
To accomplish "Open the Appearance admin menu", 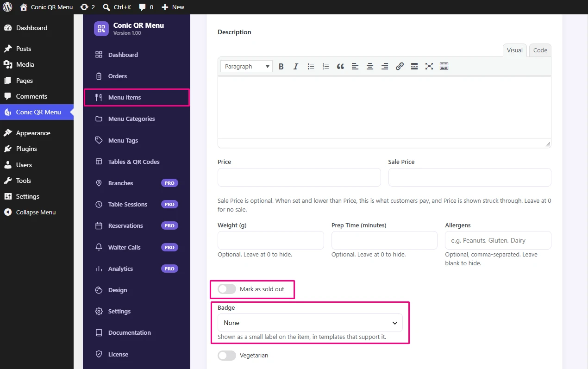I will click(x=37, y=133).
